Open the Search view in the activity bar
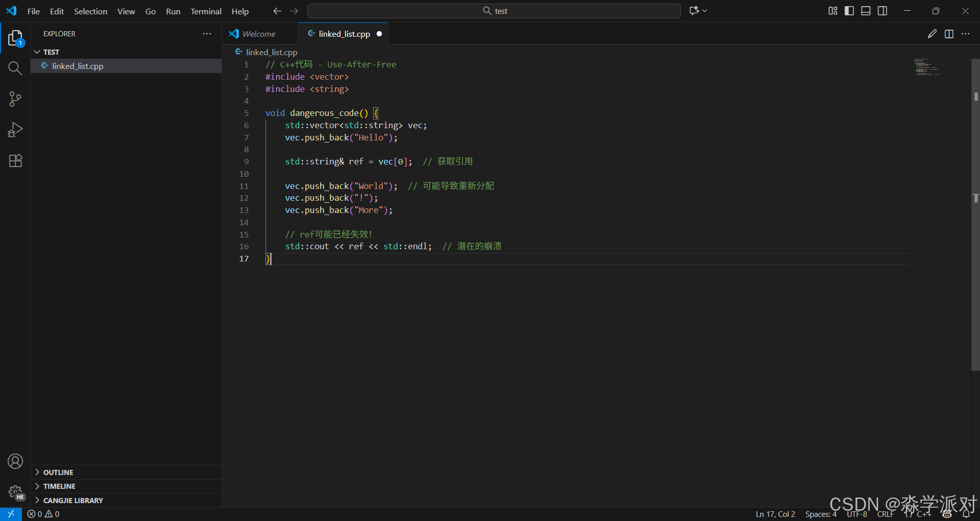The width and height of the screenshot is (980, 521). (x=15, y=68)
